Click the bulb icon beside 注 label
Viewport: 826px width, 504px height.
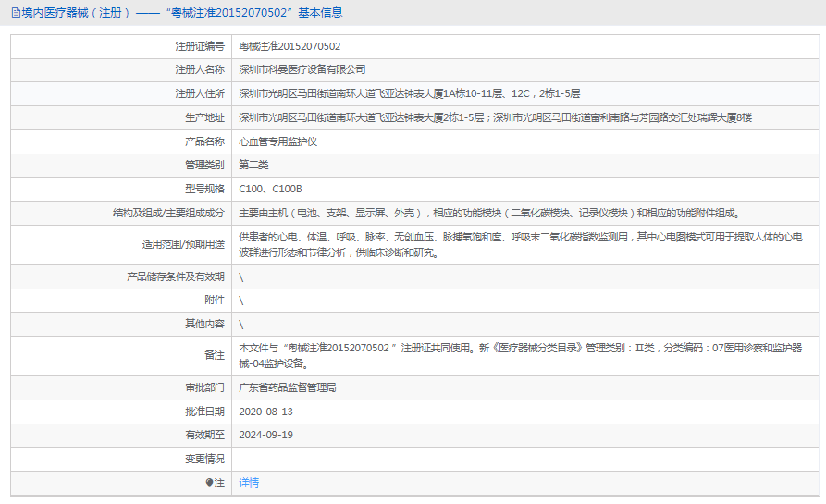[x=209, y=483]
